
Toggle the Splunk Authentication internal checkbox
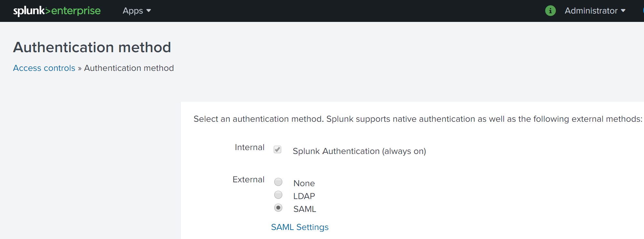(x=277, y=149)
